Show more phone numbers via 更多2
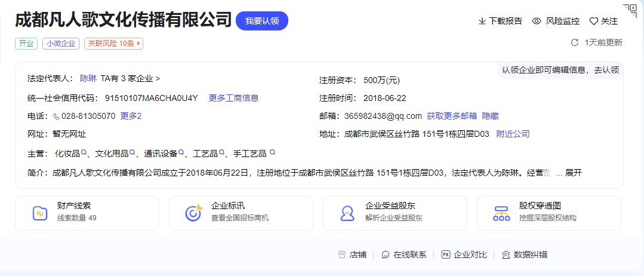The width and height of the screenshot is (644, 276). 131,116
